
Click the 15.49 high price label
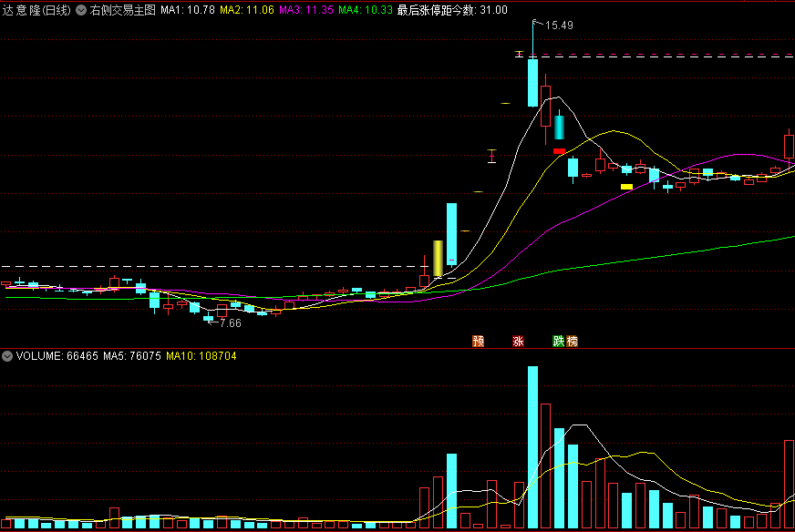pyautogui.click(x=559, y=26)
